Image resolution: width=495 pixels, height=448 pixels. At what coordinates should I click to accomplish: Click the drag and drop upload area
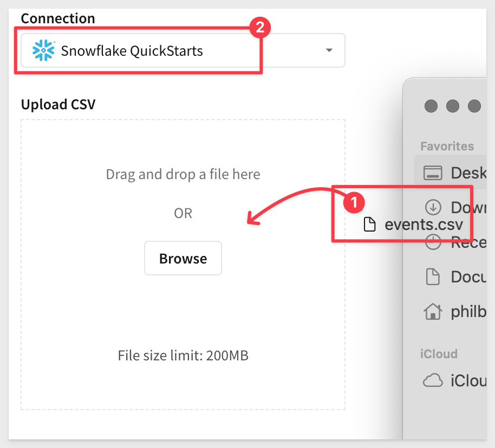[183, 265]
